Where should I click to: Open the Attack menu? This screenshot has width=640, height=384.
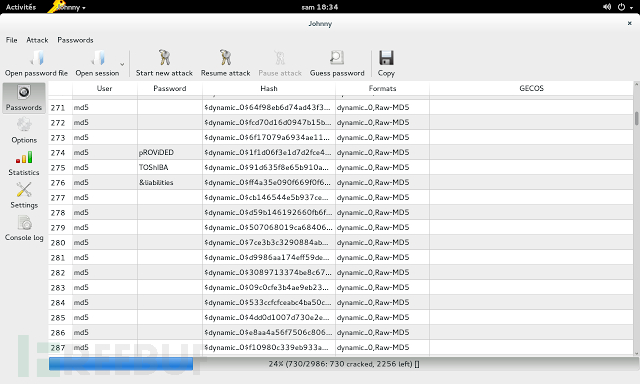[37, 40]
